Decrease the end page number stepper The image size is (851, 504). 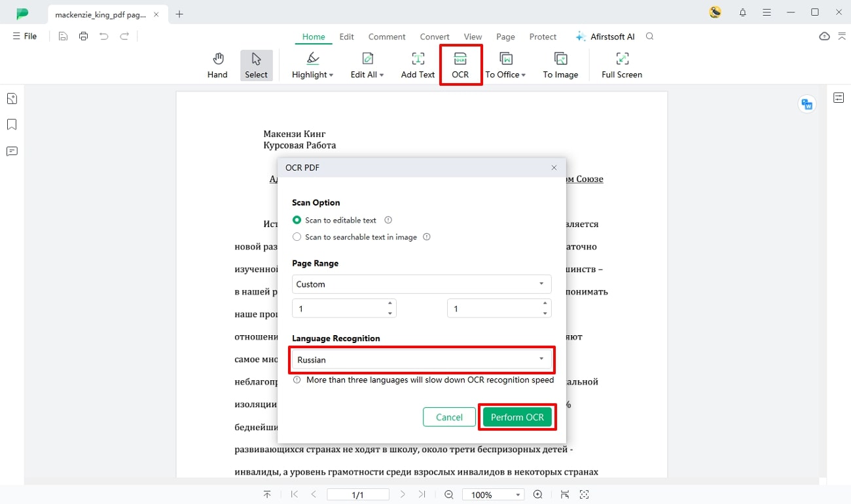[x=545, y=313]
